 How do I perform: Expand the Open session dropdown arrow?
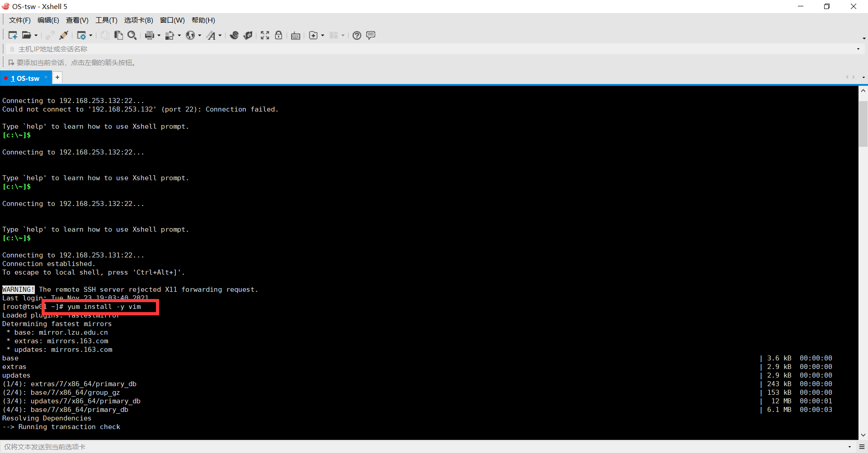coord(36,35)
